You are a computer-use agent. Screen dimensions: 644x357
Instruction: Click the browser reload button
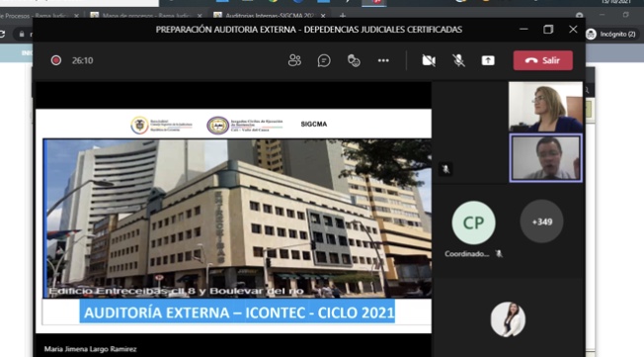2,35
